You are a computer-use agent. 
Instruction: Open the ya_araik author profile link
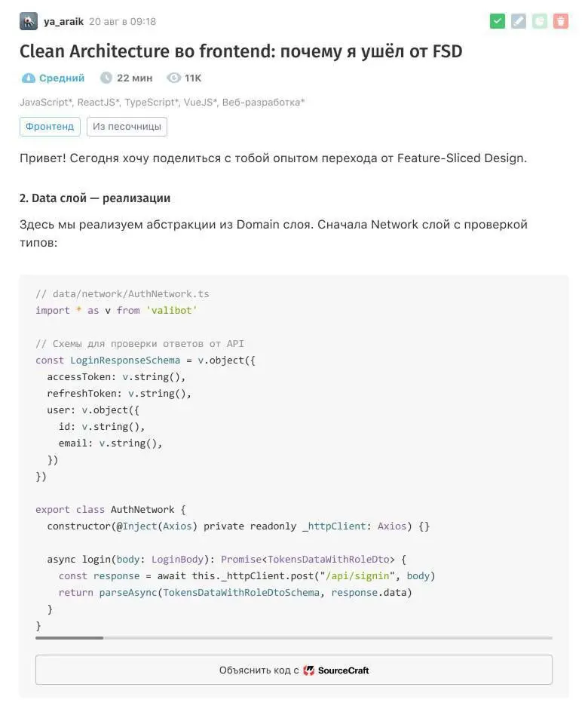(x=63, y=21)
